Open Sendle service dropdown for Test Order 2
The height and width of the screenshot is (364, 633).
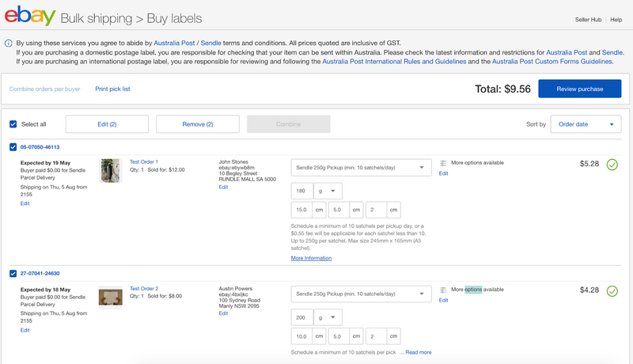coord(361,294)
